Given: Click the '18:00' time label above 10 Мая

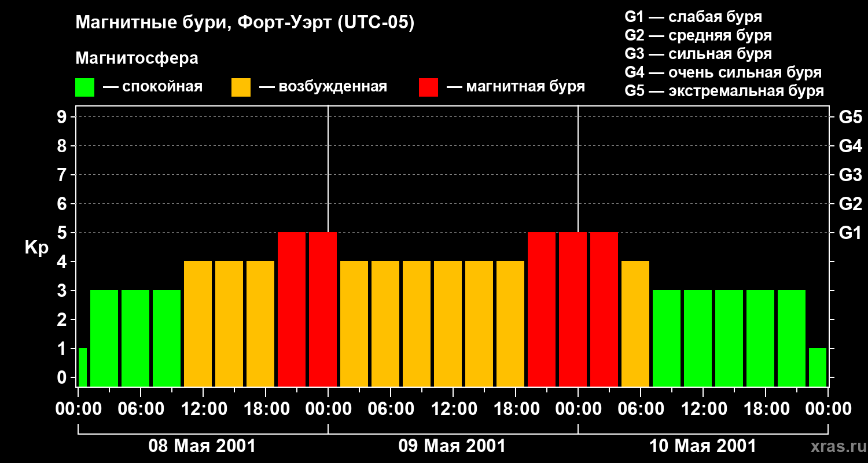Looking at the screenshot, I should tap(766, 409).
